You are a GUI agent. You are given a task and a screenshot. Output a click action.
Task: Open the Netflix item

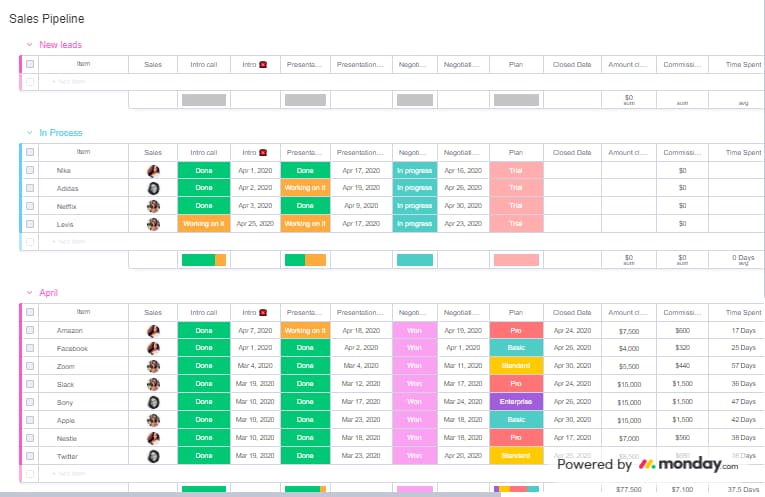point(66,206)
